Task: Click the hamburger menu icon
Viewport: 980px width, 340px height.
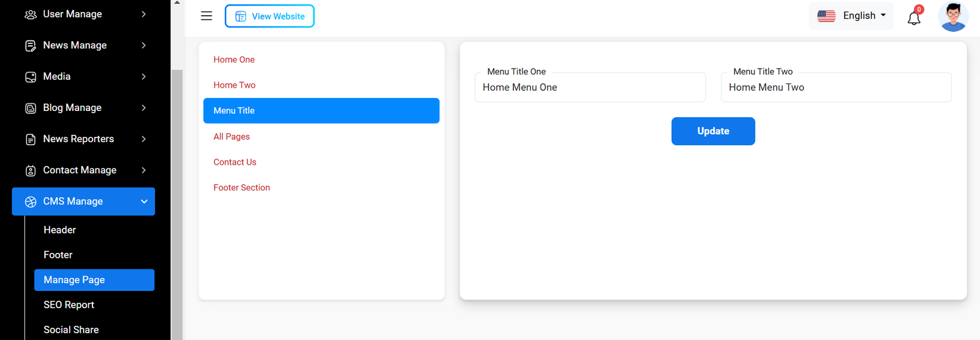Action: pyautogui.click(x=206, y=16)
